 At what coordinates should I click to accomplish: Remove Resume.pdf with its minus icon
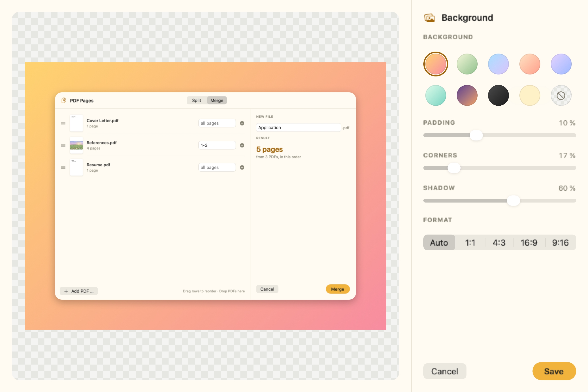point(242,167)
